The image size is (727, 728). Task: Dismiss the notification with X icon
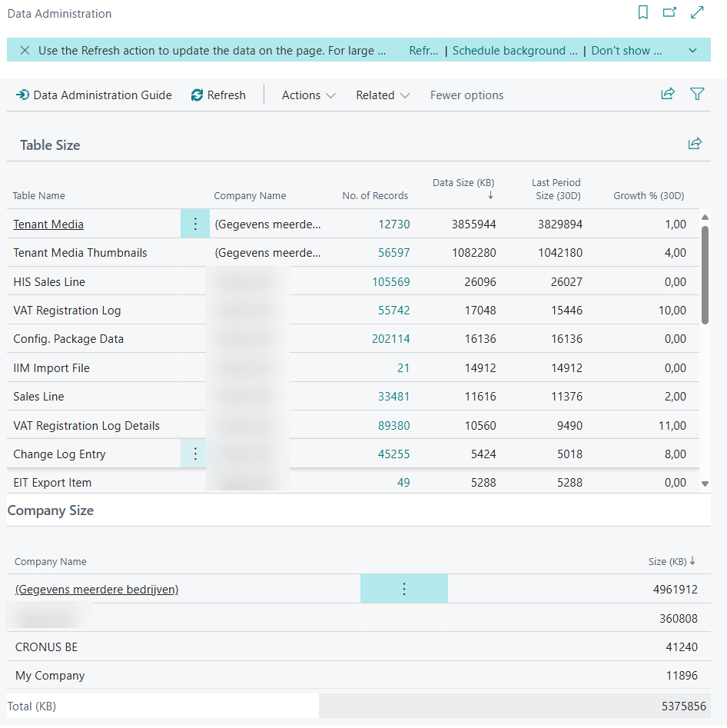(25, 51)
